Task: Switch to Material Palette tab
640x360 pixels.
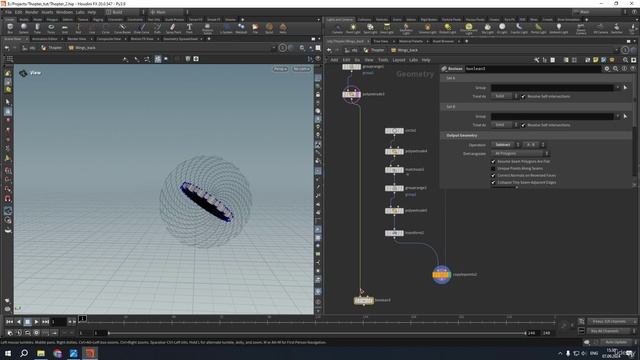Action: [x=411, y=41]
